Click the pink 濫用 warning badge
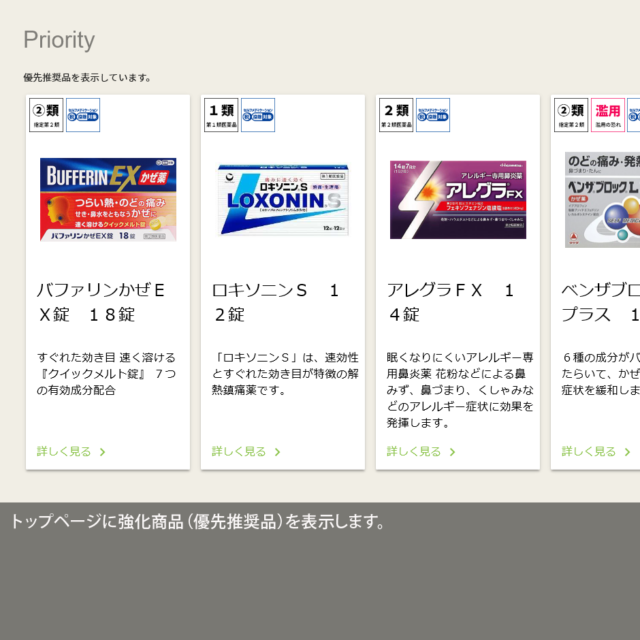The width and height of the screenshot is (640, 640). pos(607,115)
